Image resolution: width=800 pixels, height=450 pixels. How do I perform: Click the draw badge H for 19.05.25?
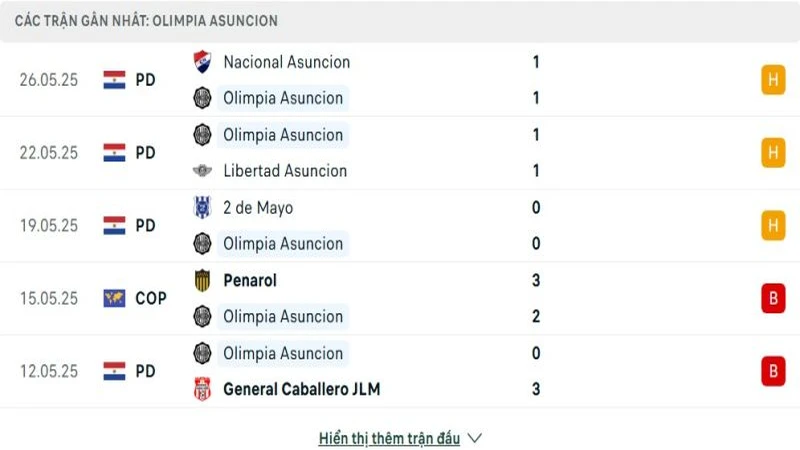[772, 226]
